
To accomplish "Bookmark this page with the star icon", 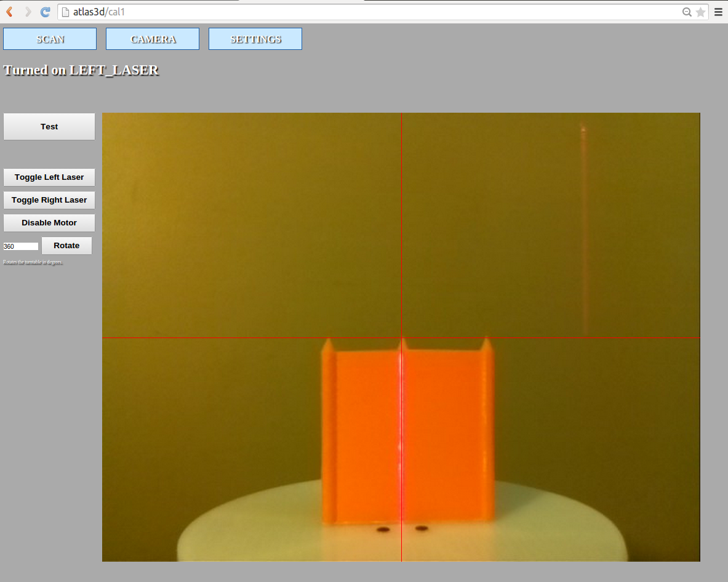I will click(x=700, y=12).
